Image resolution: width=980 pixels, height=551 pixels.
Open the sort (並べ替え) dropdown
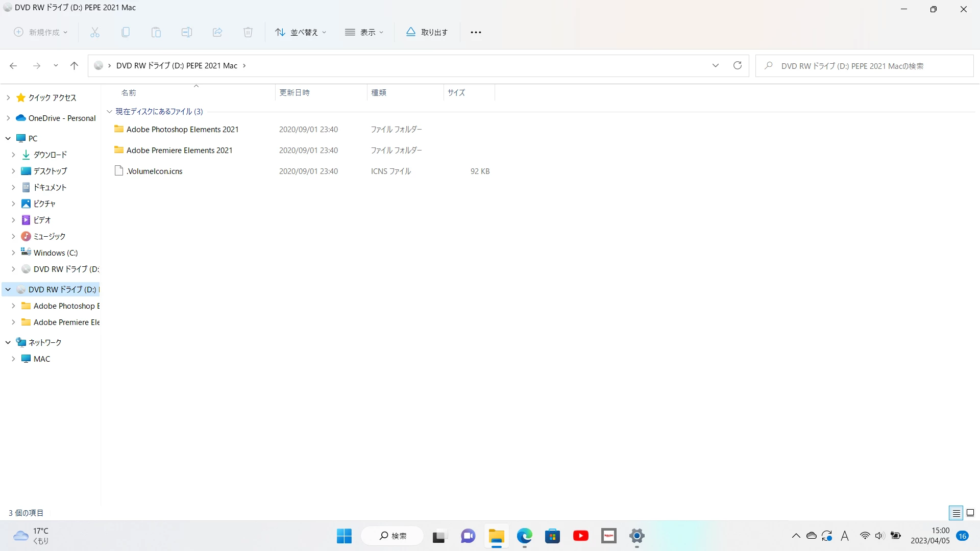tap(300, 32)
